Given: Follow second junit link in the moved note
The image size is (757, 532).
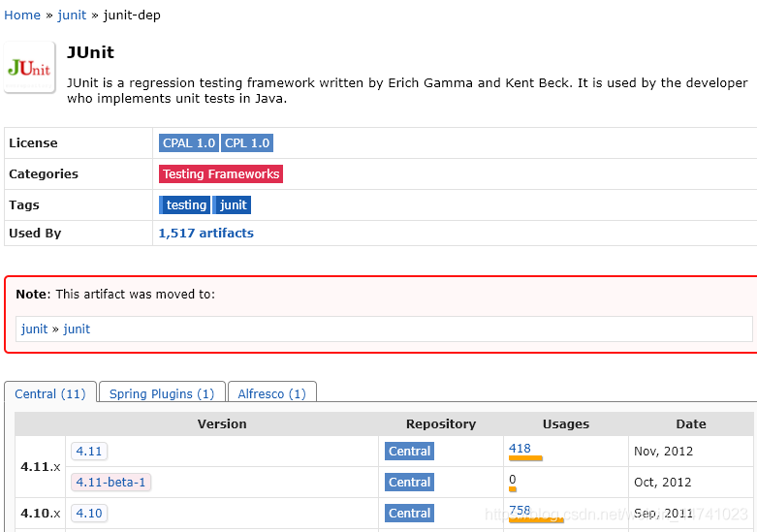Looking at the screenshot, I should tap(77, 329).
